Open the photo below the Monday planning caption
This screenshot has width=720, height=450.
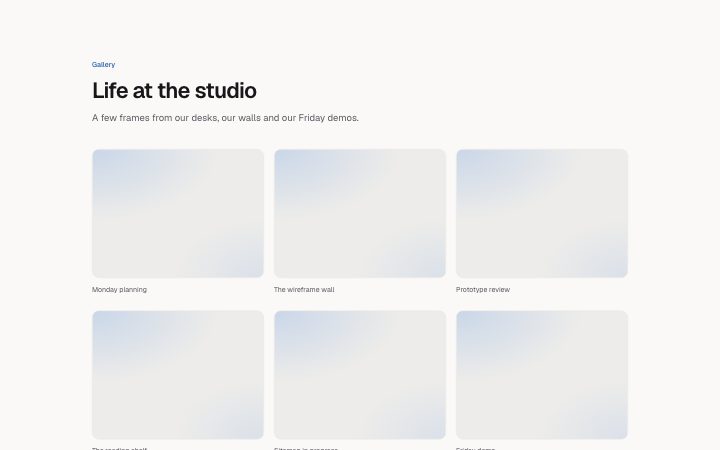tap(178, 375)
